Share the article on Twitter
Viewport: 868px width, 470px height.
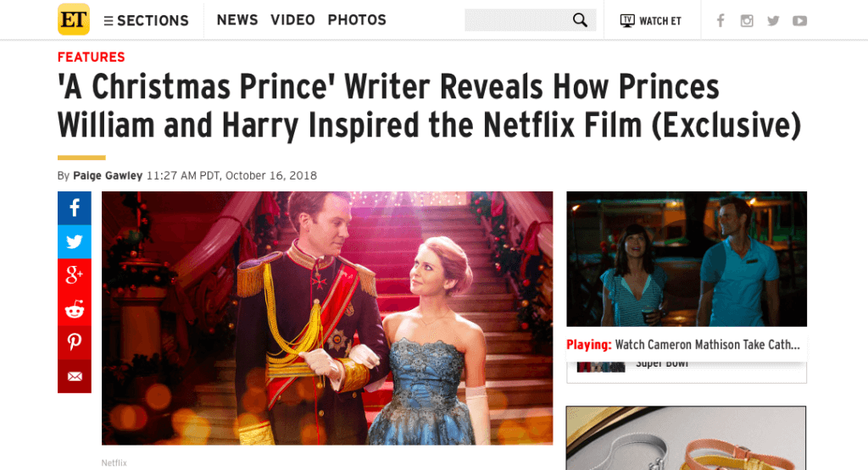[x=75, y=242]
